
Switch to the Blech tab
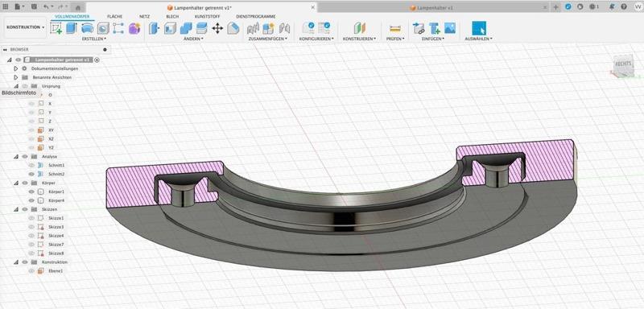click(x=172, y=16)
